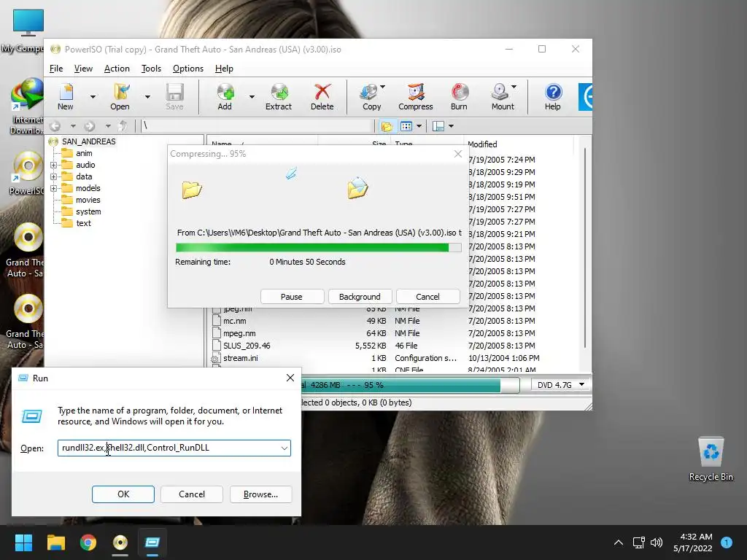Click the file list vertical scrollbar

(584, 248)
